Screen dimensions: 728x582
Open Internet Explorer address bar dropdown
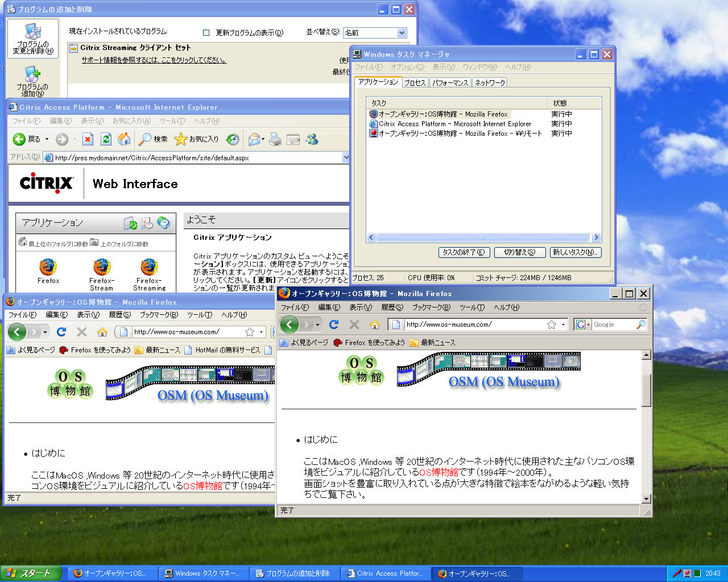click(x=345, y=157)
